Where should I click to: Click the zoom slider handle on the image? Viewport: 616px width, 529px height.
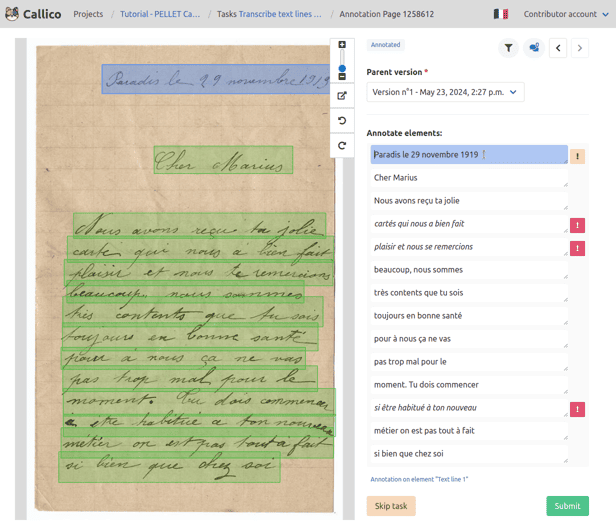click(x=342, y=69)
